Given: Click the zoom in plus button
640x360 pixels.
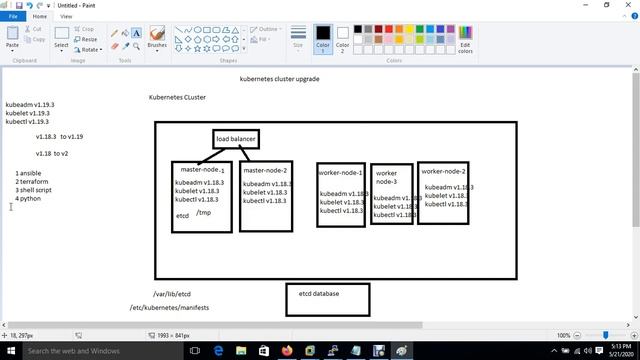Looking at the screenshot, I should (634, 336).
